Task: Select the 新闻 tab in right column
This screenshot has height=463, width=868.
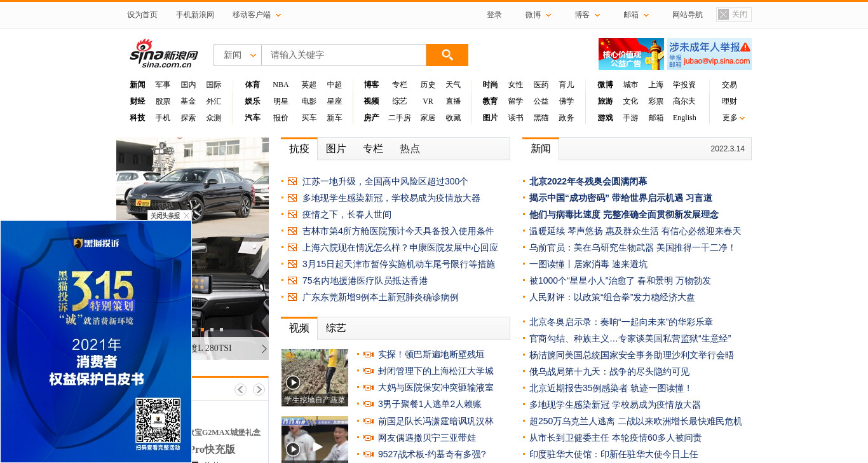Action: tap(541, 149)
